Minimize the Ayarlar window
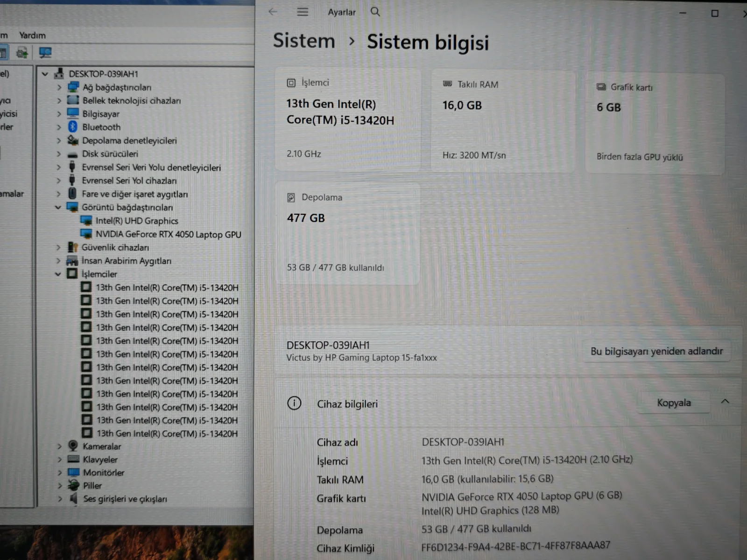 (683, 13)
